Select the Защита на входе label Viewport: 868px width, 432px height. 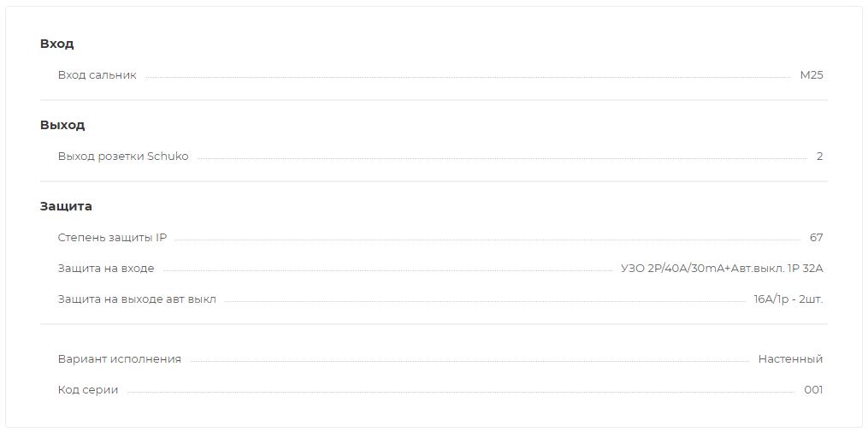tap(106, 269)
